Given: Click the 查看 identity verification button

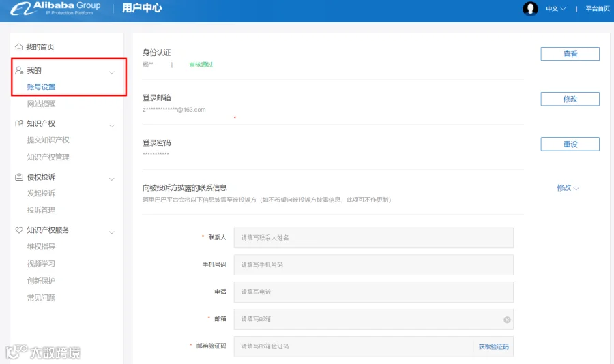Looking at the screenshot, I should tap(570, 54).
